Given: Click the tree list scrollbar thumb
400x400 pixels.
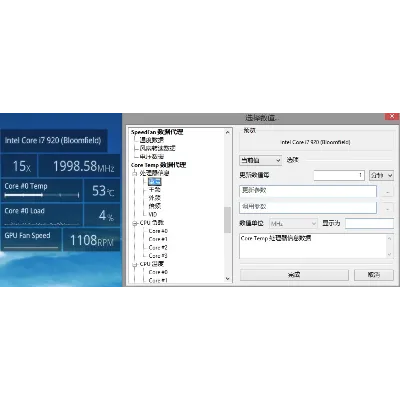Looking at the screenshot, I should (227, 220).
